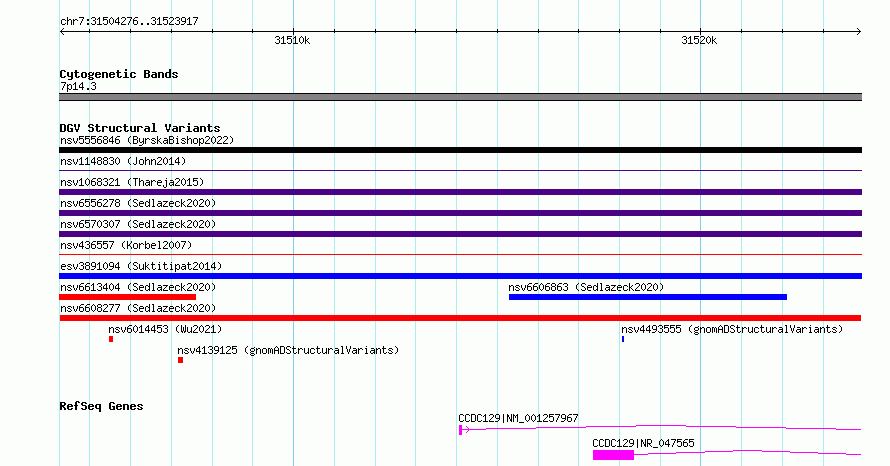Click the small red nsv4139125 marker

(x=180, y=360)
